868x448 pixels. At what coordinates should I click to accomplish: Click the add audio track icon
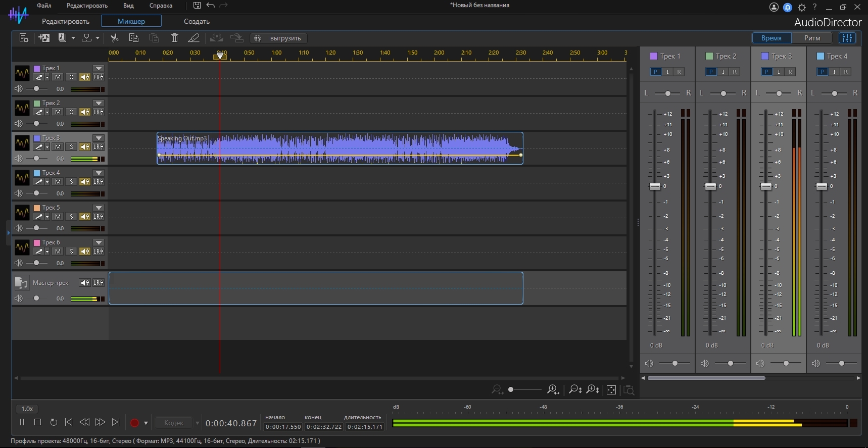pyautogui.click(x=44, y=38)
